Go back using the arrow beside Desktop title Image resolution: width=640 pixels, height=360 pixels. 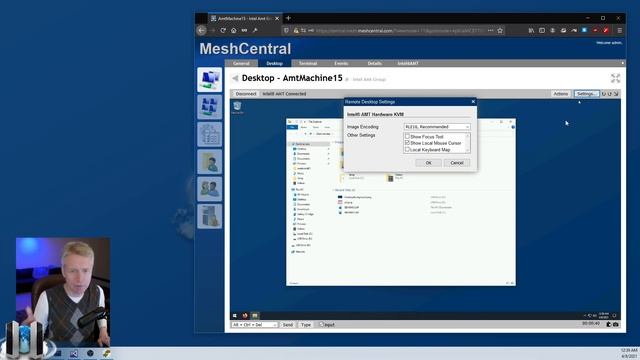(235, 78)
